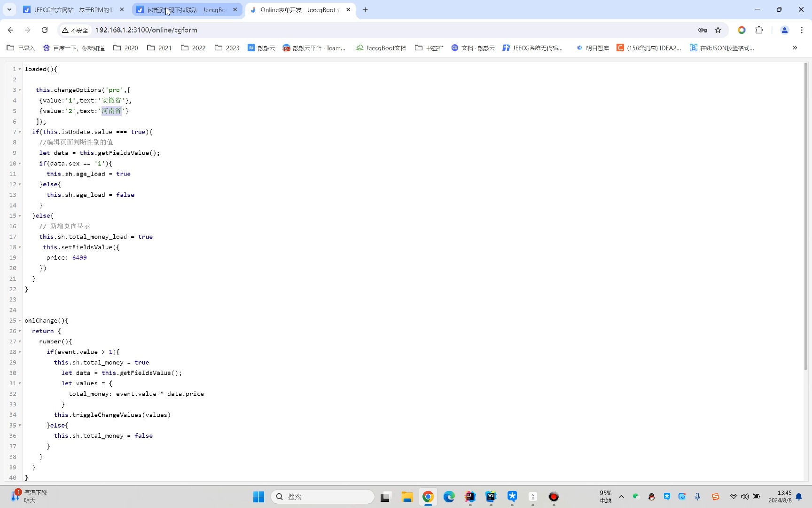Open the tab search dropdown arrow

pos(9,9)
